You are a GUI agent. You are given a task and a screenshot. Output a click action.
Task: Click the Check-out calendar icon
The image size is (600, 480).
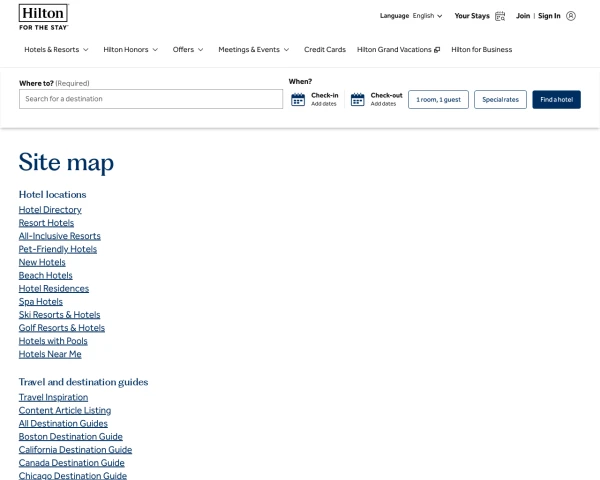(357, 100)
